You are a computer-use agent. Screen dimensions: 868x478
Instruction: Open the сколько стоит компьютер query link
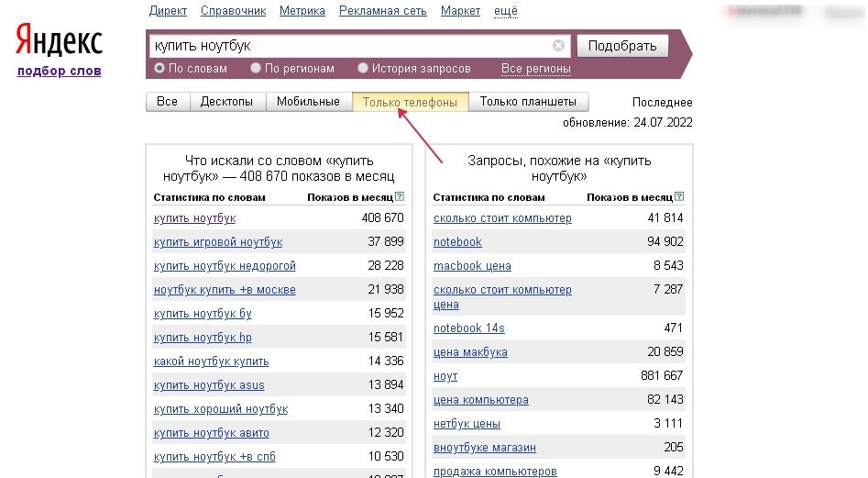[x=502, y=218]
